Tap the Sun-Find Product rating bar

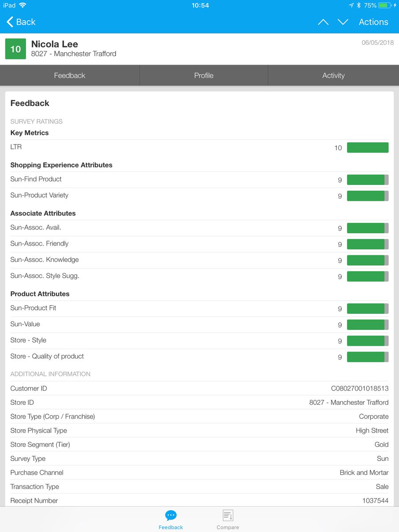point(368,180)
